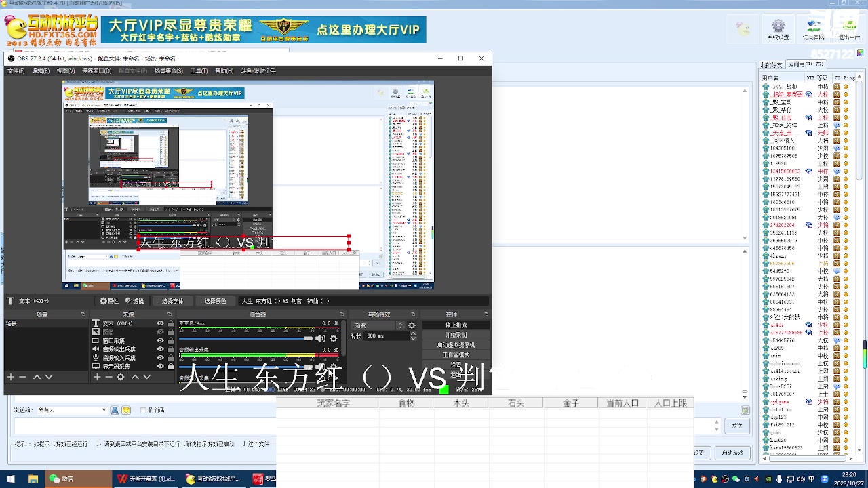868x488 pixels.
Task: Click 开始录制 button
Action: click(456, 335)
